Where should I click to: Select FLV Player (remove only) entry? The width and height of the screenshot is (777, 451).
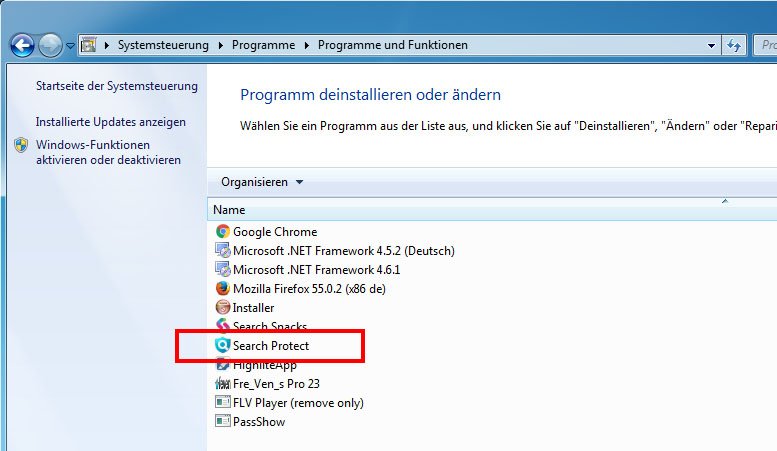point(298,403)
